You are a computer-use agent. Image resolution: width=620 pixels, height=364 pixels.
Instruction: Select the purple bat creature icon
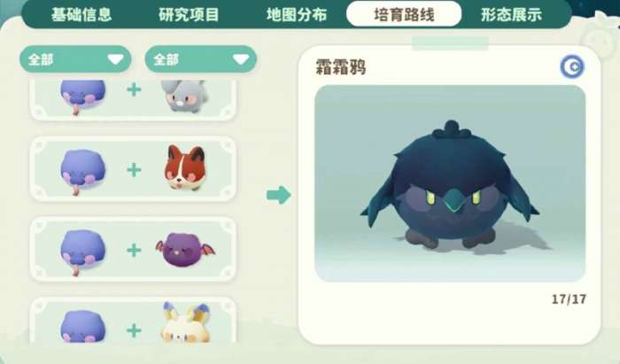tap(185, 250)
